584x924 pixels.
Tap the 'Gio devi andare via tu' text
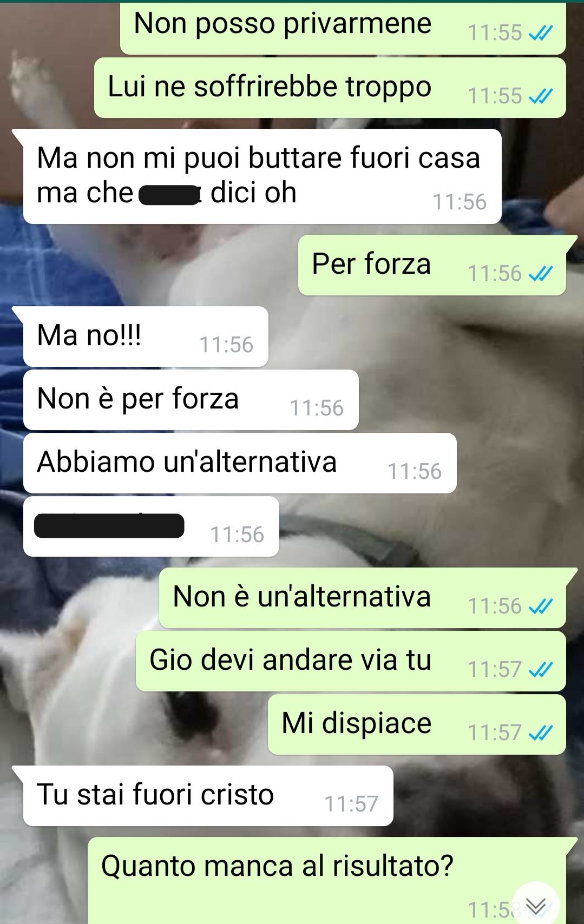click(290, 660)
